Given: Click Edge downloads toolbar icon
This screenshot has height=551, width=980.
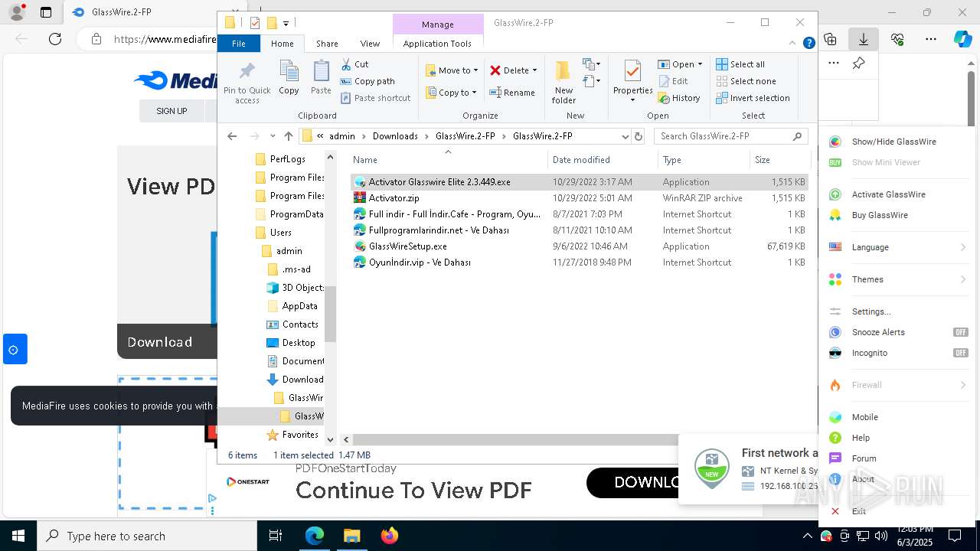Looking at the screenshot, I should [864, 39].
